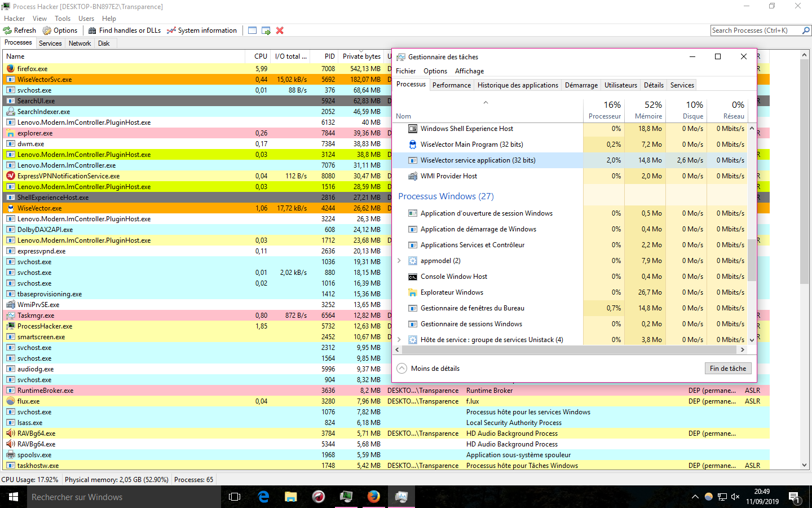812x508 pixels.
Task: Click the red X terminate icon
Action: tap(280, 30)
